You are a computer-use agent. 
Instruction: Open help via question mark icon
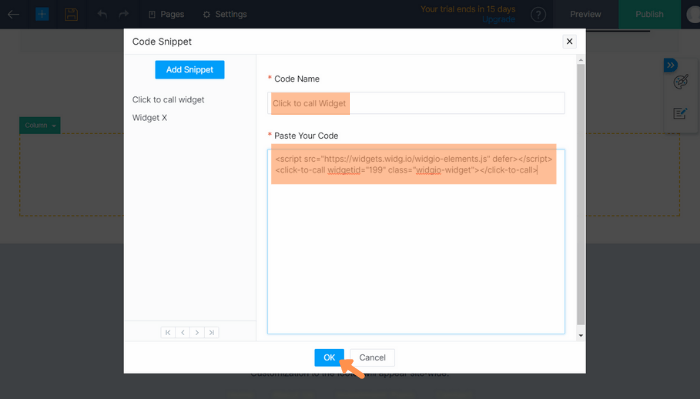(x=538, y=15)
